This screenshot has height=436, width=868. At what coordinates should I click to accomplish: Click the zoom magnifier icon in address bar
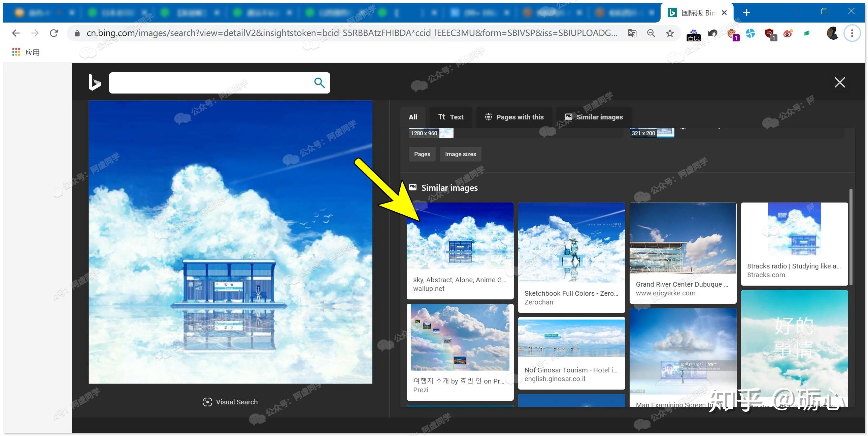[x=651, y=33]
